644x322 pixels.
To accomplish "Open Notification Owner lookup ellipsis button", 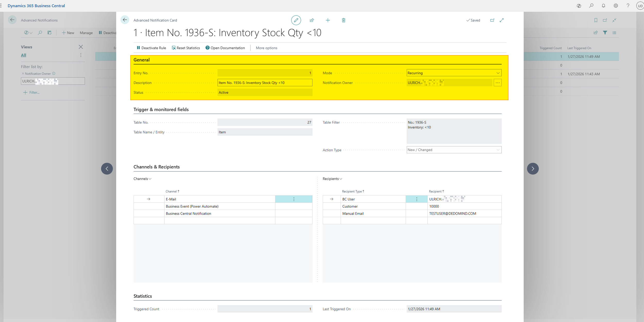I will tap(497, 83).
